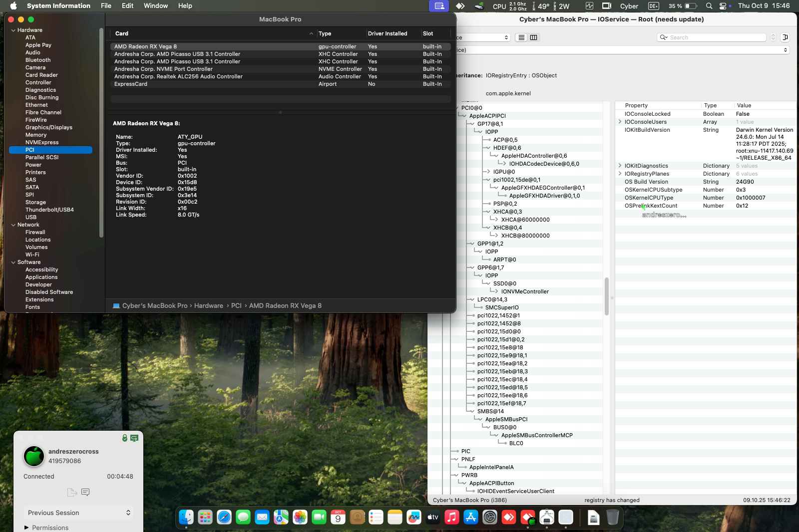Image resolution: width=799 pixels, height=532 pixels.
Task: Click Spotlight search icon in menu bar
Action: click(x=709, y=6)
